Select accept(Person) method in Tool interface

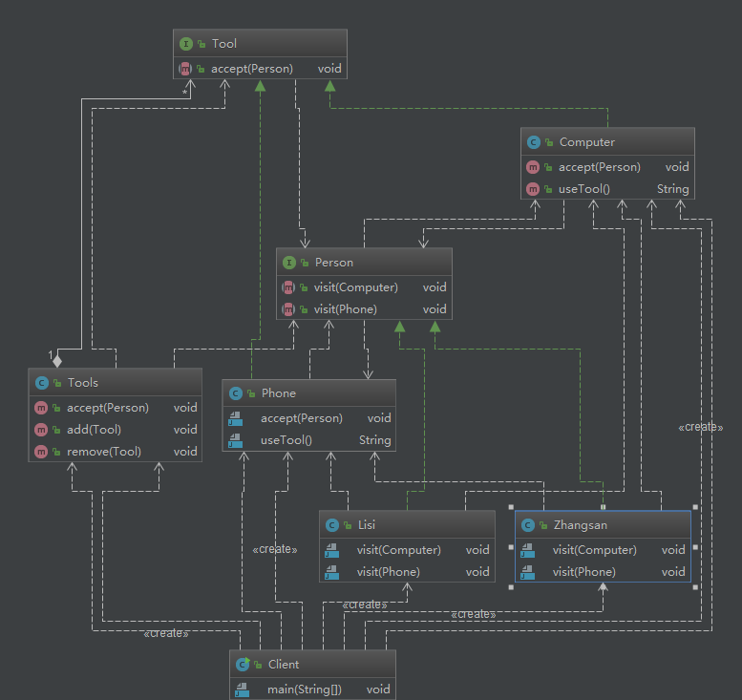coord(252,69)
